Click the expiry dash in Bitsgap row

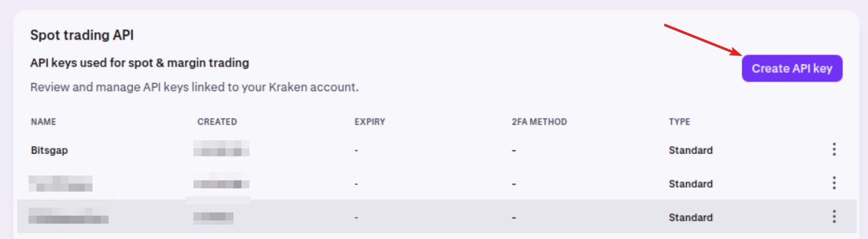point(356,150)
